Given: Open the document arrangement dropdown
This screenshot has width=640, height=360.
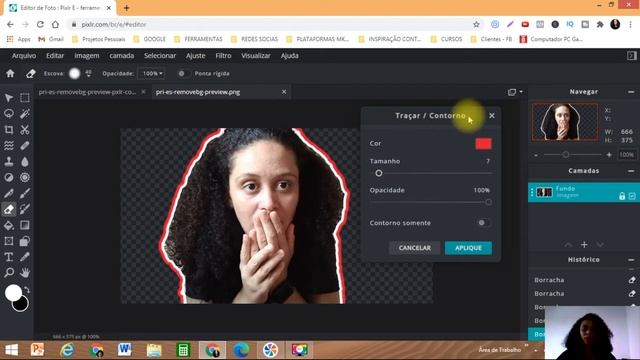Looking at the screenshot, I should pos(515,92).
